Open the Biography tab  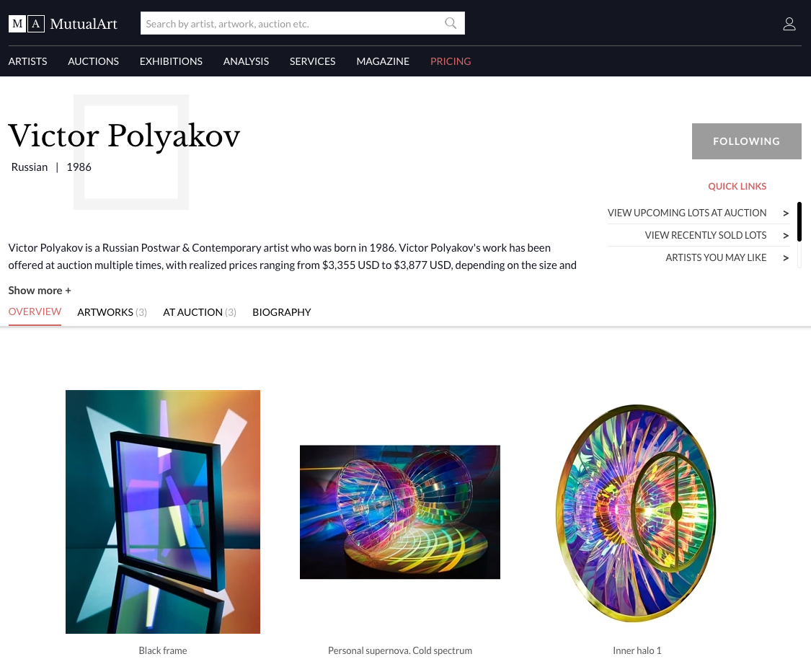[281, 312]
